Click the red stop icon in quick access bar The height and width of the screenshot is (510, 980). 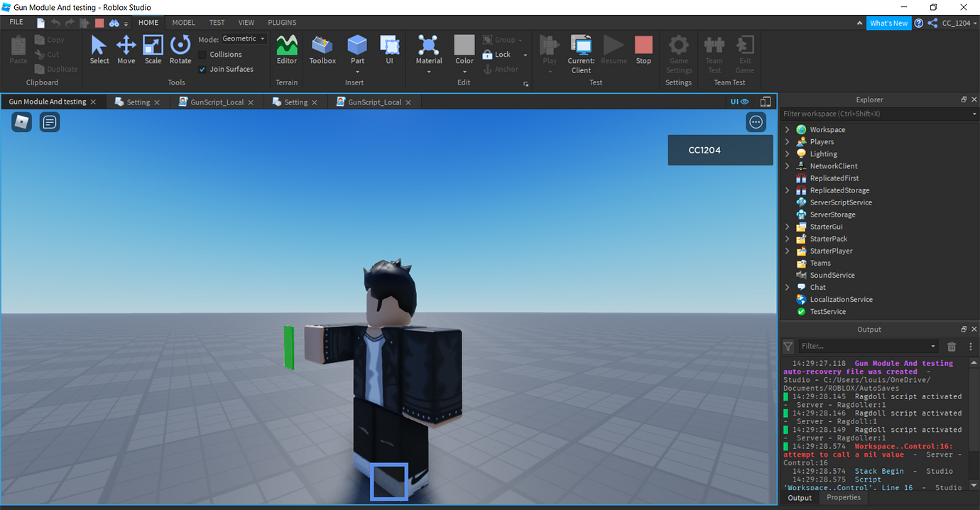99,23
